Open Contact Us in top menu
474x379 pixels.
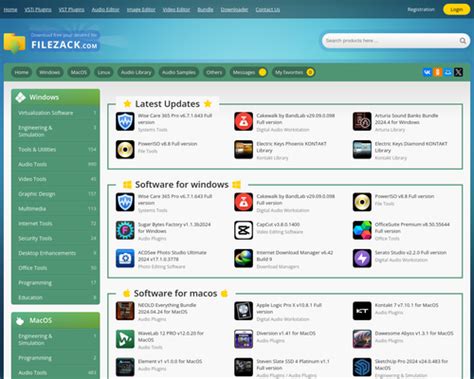pyautogui.click(x=268, y=10)
